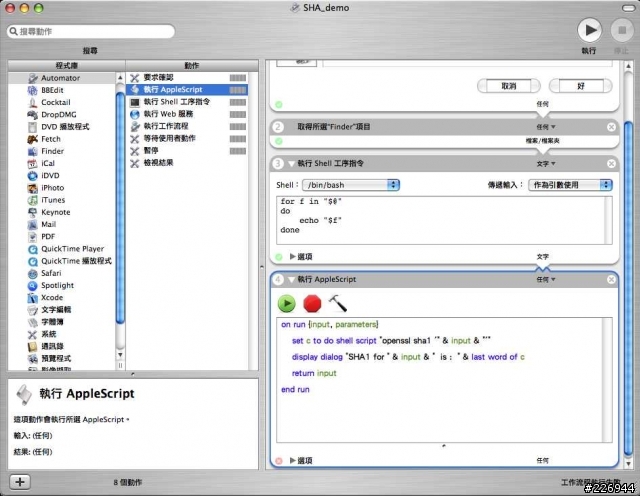Select iTunes in the library list

point(62,200)
